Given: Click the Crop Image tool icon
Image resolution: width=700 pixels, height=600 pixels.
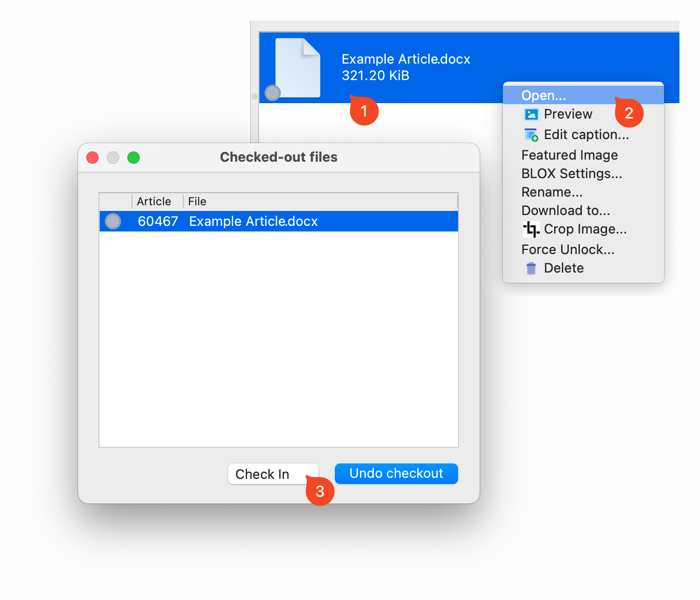Looking at the screenshot, I should point(531,229).
